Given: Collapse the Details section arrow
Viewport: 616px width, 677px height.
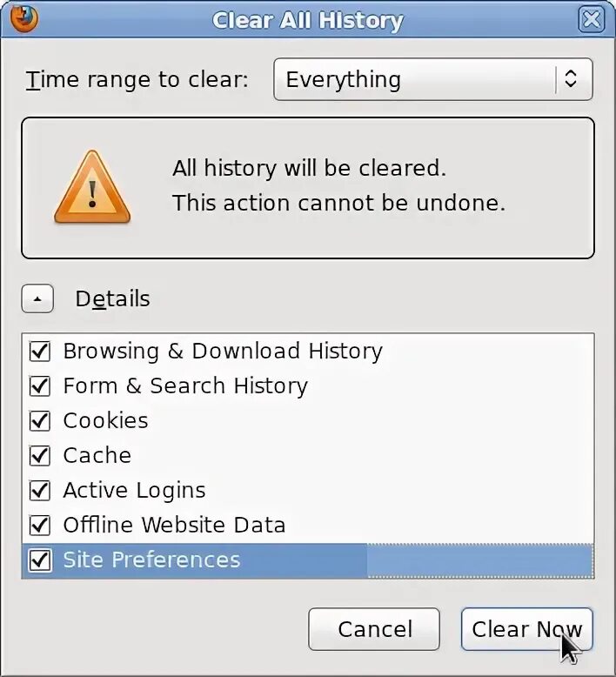Looking at the screenshot, I should [x=37, y=299].
